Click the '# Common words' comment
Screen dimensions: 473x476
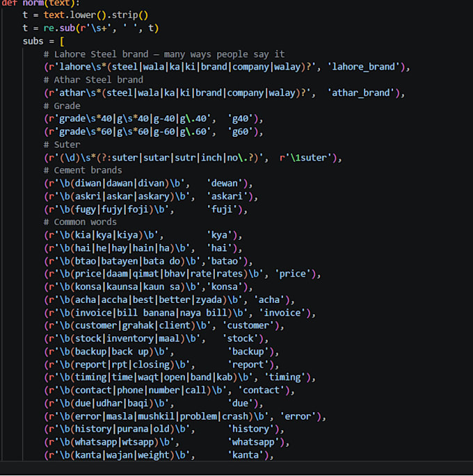click(x=80, y=222)
